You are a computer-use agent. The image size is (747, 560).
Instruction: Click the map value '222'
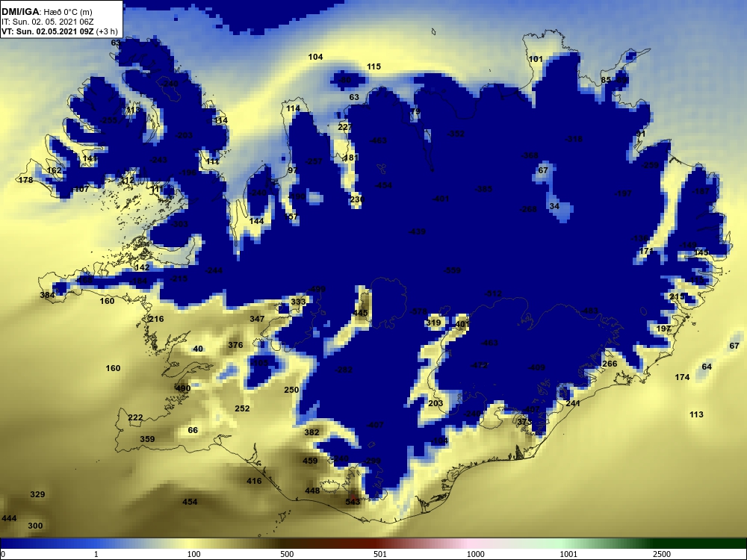(135, 417)
